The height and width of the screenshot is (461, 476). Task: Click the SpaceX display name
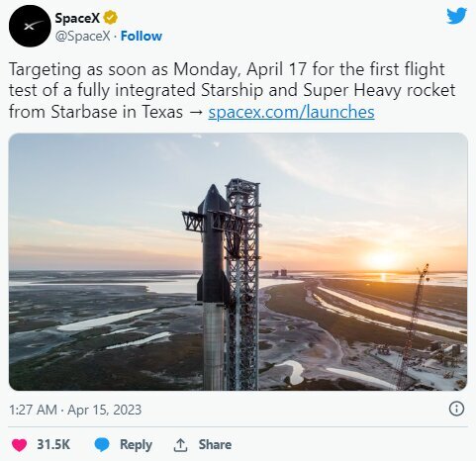[77, 18]
